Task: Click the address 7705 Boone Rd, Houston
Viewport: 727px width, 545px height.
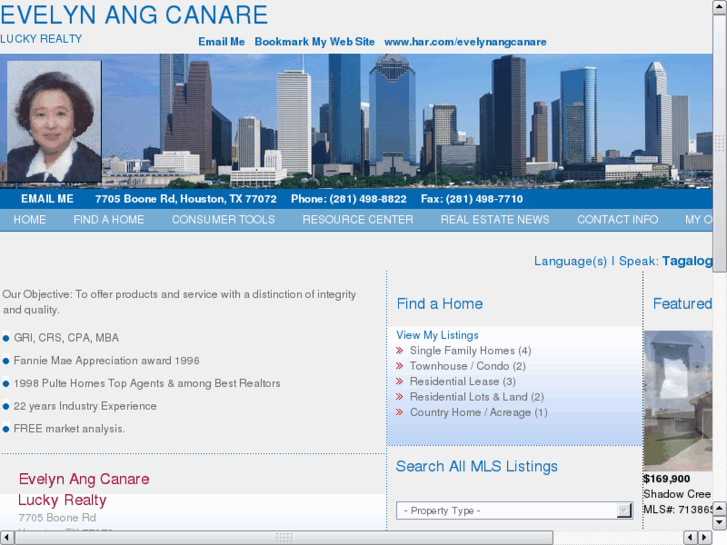Action: (x=185, y=199)
